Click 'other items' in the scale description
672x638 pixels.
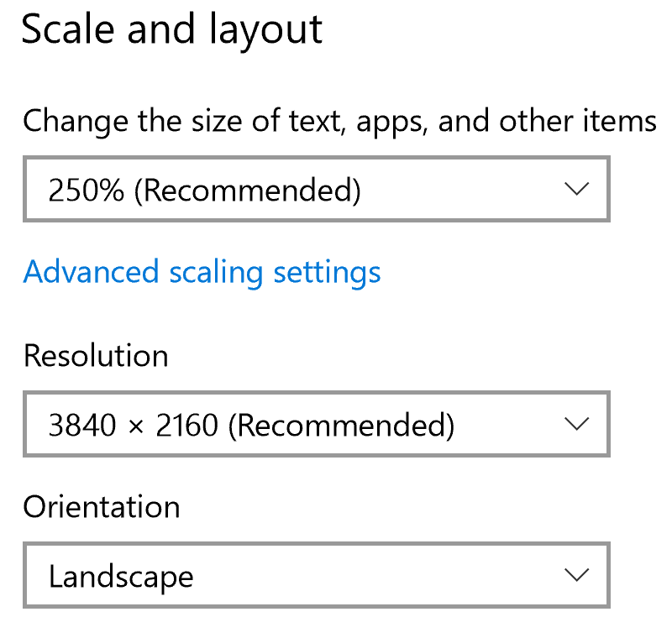click(x=578, y=122)
